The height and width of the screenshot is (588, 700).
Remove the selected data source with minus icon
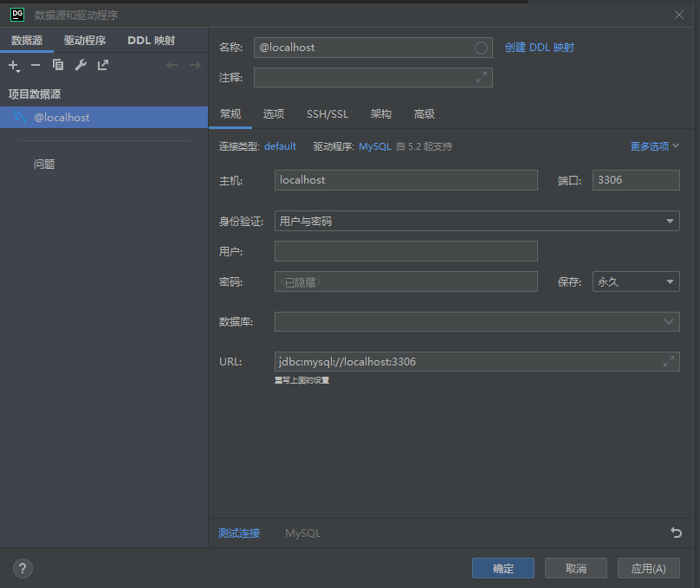[36, 66]
